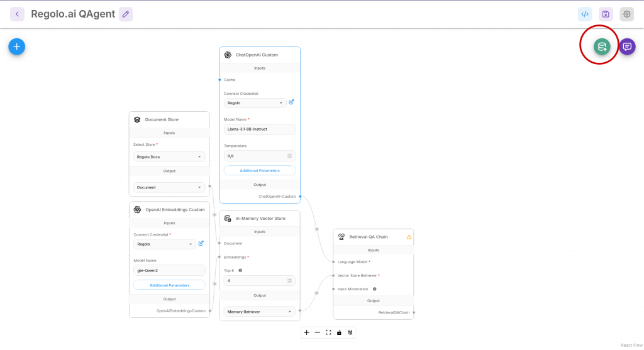This screenshot has height=350, width=644.
Task: Zoom out on the canvas
Action: coord(318,332)
